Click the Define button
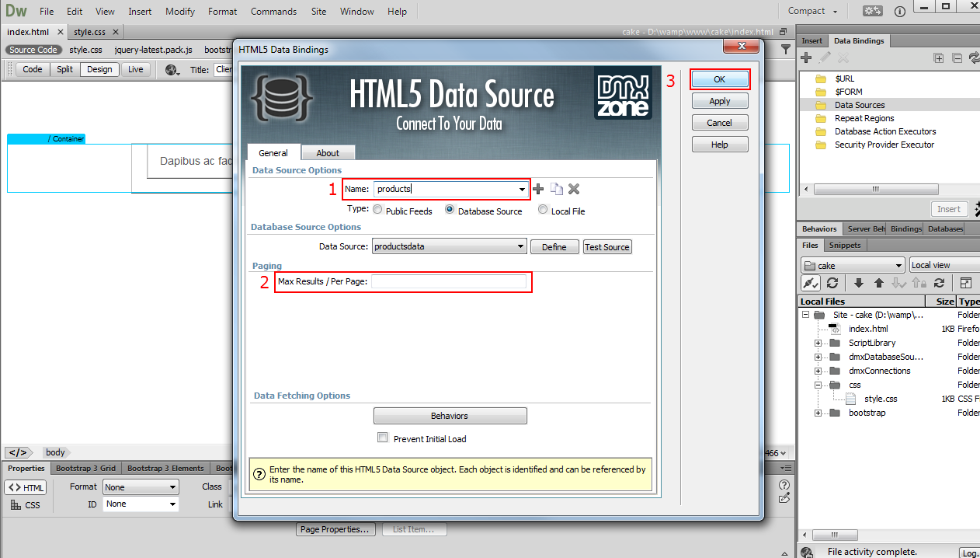Viewport: 980px width, 558px height. tap(554, 247)
